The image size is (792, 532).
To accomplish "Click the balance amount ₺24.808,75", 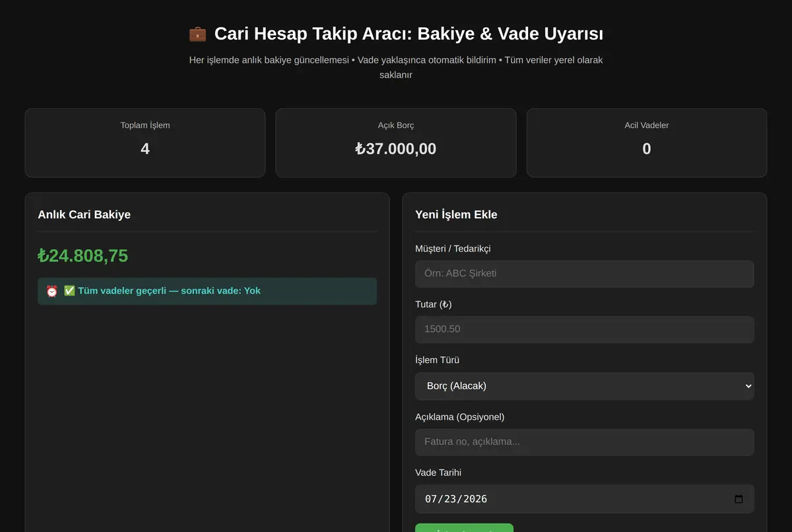I will [83, 255].
